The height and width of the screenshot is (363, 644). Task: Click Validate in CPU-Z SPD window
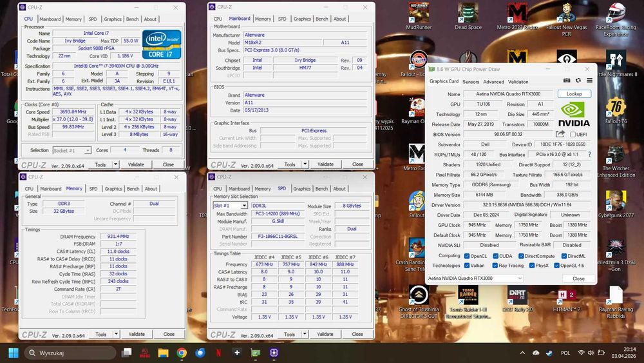click(325, 334)
